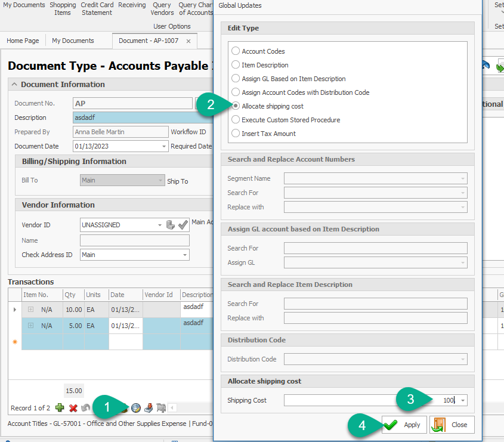Close the Document - AP-1007 tab
504x442 pixels.
[x=188, y=41]
